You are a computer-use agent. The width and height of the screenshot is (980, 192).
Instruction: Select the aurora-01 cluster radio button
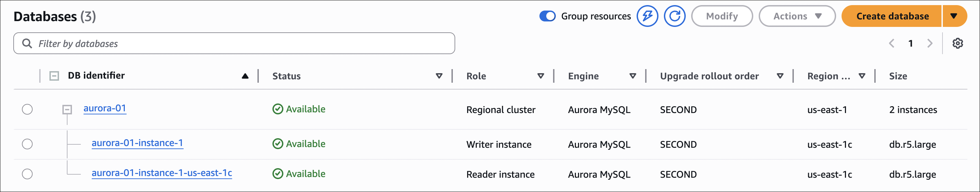27,109
